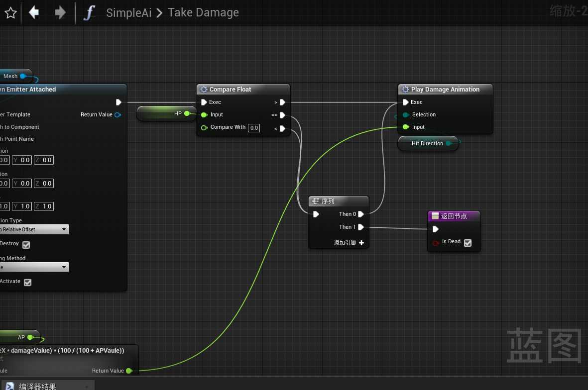Click Compare With input pin
Screen dimensions: 588x390
204,127
